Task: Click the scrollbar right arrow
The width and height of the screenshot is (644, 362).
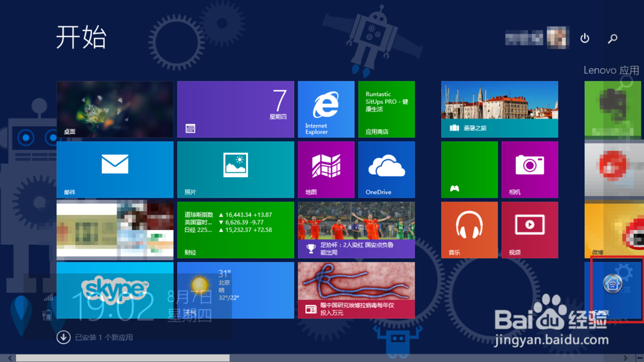Action: pyautogui.click(x=625, y=358)
